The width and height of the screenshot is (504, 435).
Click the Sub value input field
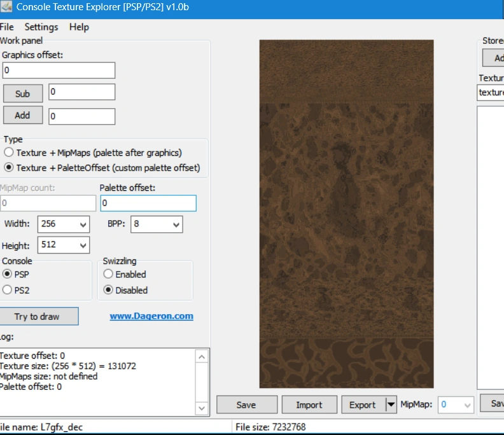tap(81, 92)
